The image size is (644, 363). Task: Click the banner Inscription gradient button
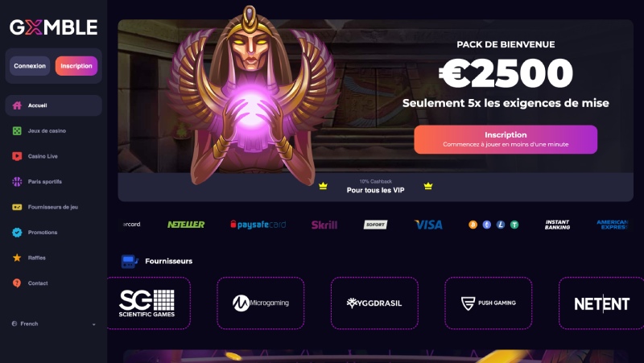506,139
